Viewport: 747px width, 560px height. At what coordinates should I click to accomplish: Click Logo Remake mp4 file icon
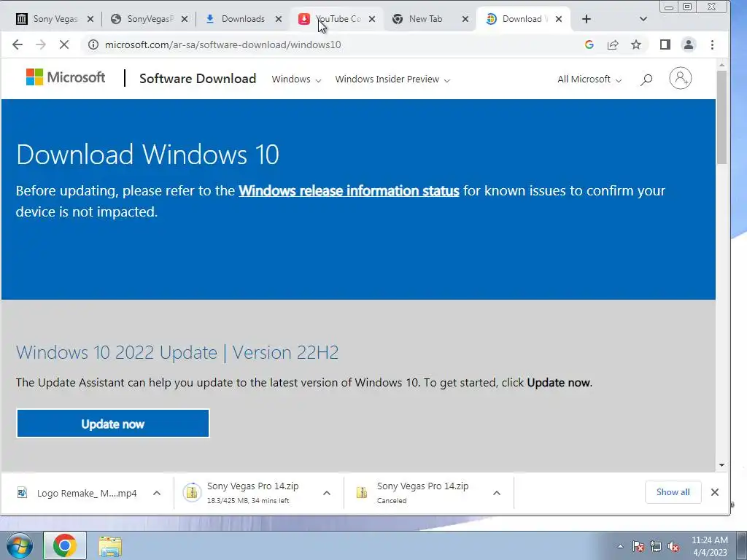pyautogui.click(x=22, y=492)
